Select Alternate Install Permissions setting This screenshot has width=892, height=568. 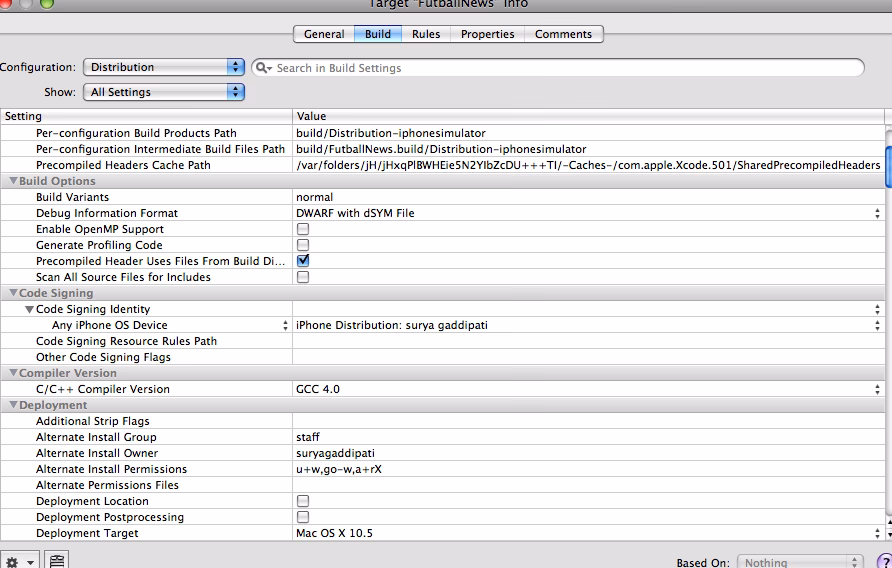click(x=112, y=469)
